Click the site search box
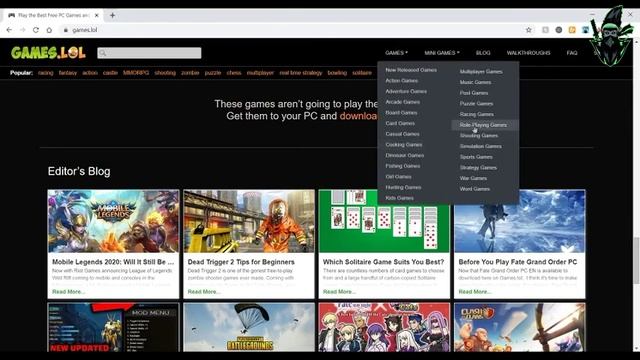The height and width of the screenshot is (360, 640). coord(149,53)
